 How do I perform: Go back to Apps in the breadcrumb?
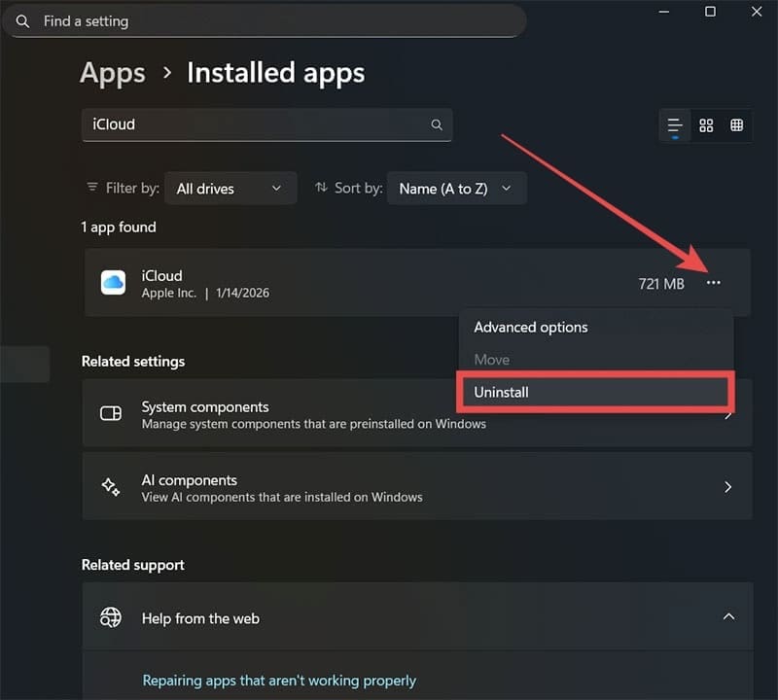point(113,74)
